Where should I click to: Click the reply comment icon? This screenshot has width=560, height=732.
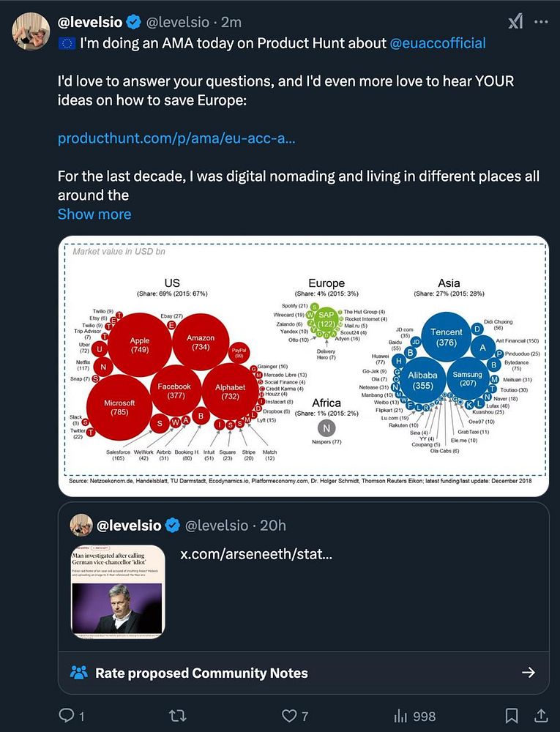pos(67,715)
